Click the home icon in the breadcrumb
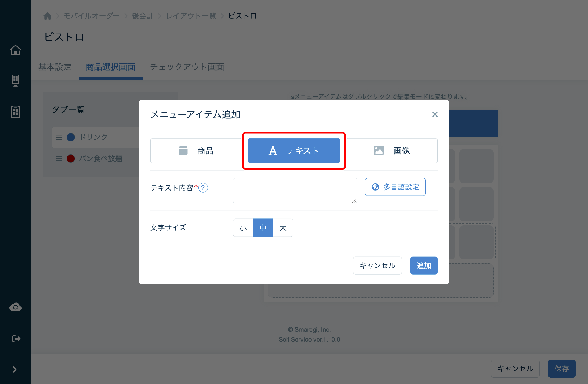The height and width of the screenshot is (384, 588). [47, 16]
